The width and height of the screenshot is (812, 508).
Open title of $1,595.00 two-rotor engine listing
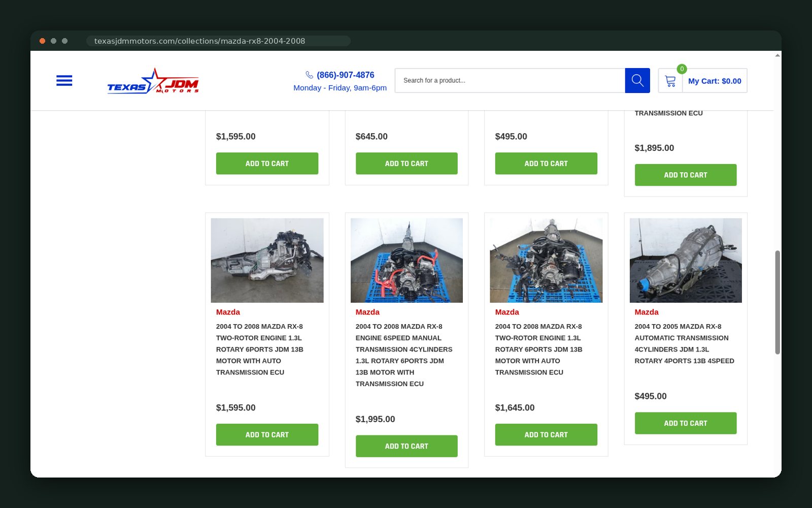(260, 350)
